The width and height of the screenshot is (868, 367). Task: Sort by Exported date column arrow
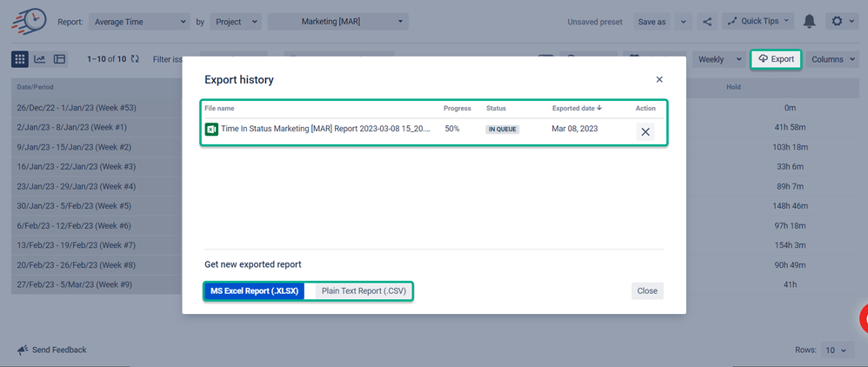[x=599, y=108]
